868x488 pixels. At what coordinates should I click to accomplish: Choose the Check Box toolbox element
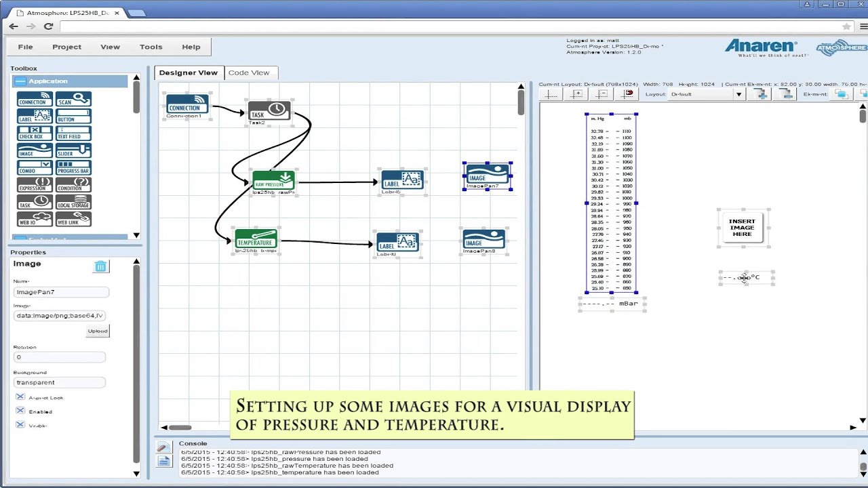pyautogui.click(x=35, y=134)
